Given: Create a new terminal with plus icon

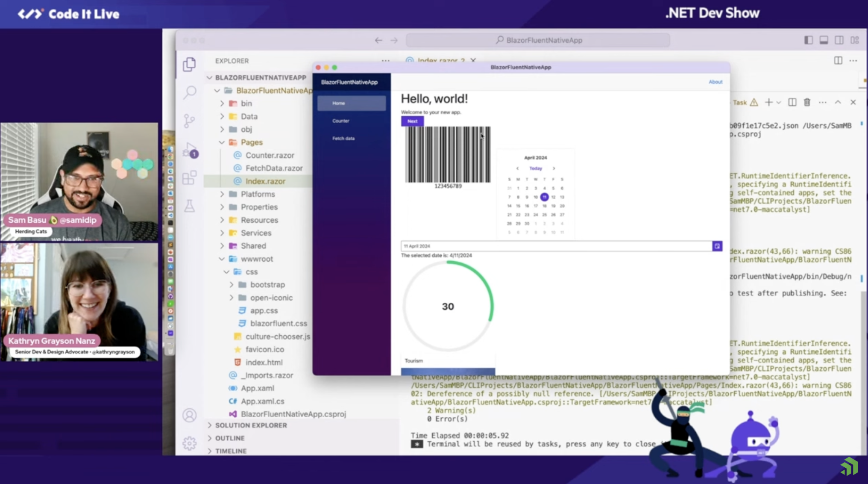Looking at the screenshot, I should click(768, 102).
